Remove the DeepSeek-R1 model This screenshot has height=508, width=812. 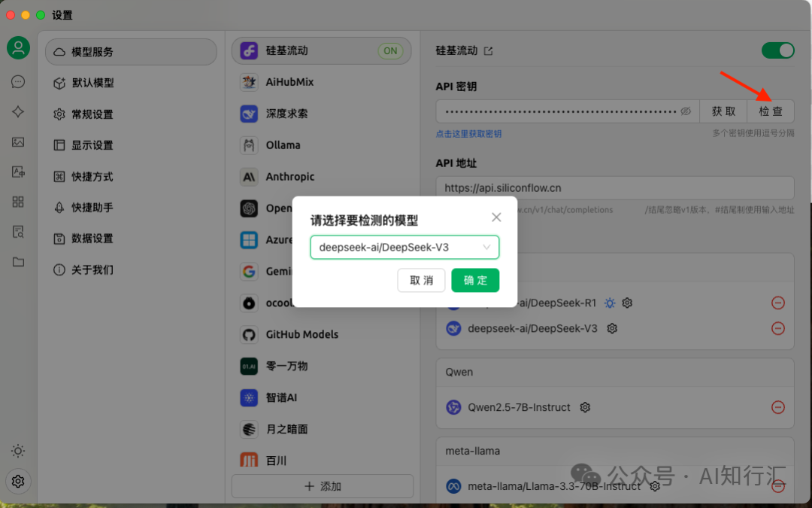[778, 303]
